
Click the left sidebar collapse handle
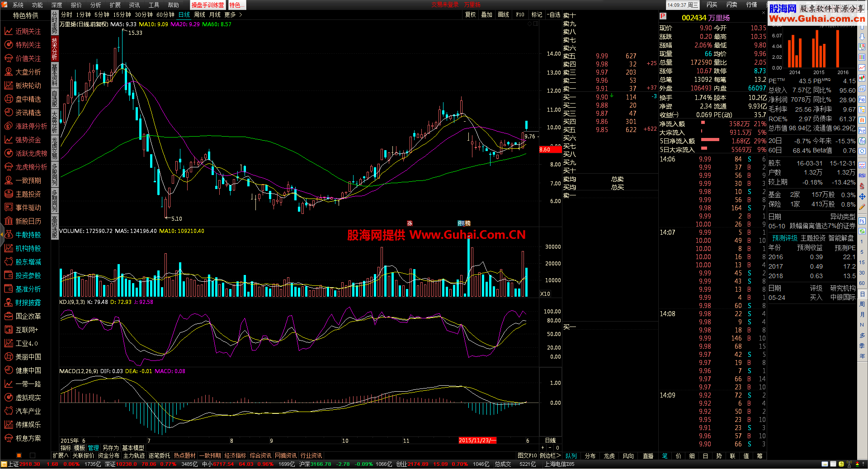click(2, 234)
